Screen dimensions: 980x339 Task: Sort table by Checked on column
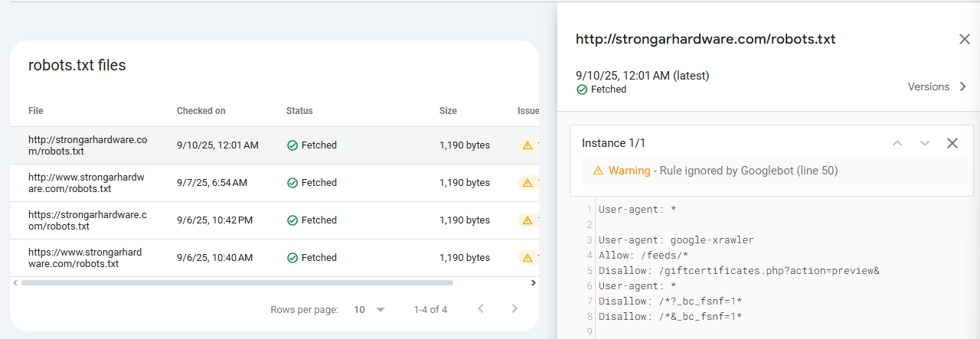click(x=201, y=111)
